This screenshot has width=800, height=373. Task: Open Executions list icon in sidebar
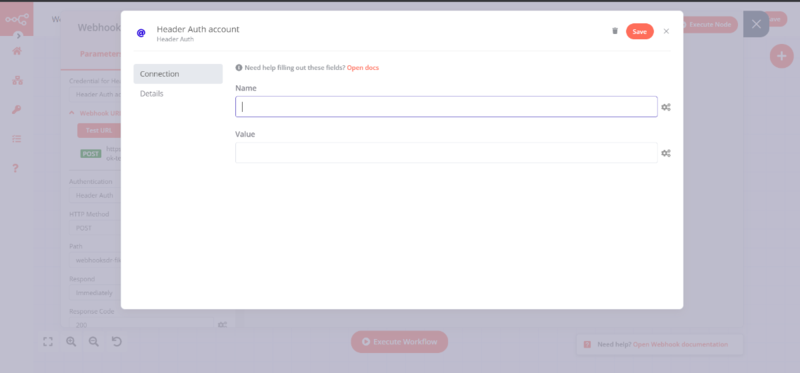tap(17, 139)
